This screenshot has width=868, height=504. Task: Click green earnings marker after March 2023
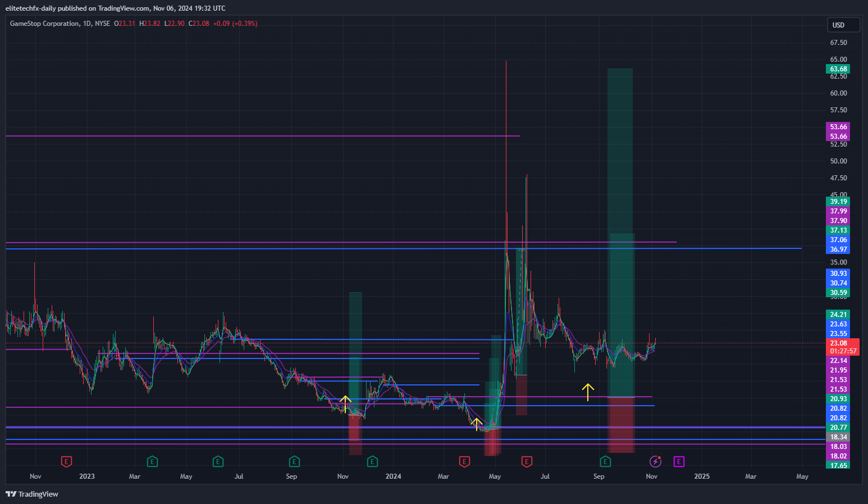click(x=152, y=462)
